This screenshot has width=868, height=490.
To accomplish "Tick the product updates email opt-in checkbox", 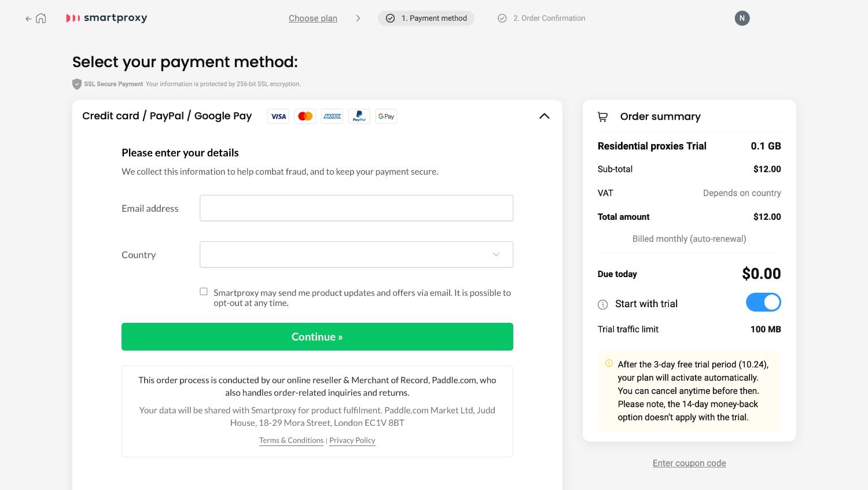I will point(204,292).
